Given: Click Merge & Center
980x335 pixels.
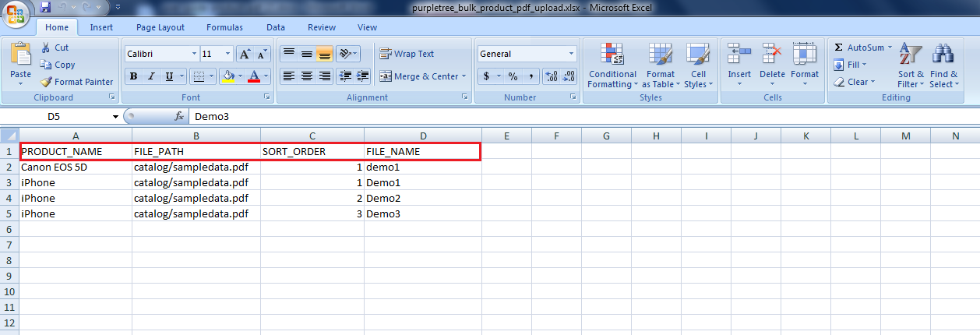Looking at the screenshot, I should click(x=419, y=76).
